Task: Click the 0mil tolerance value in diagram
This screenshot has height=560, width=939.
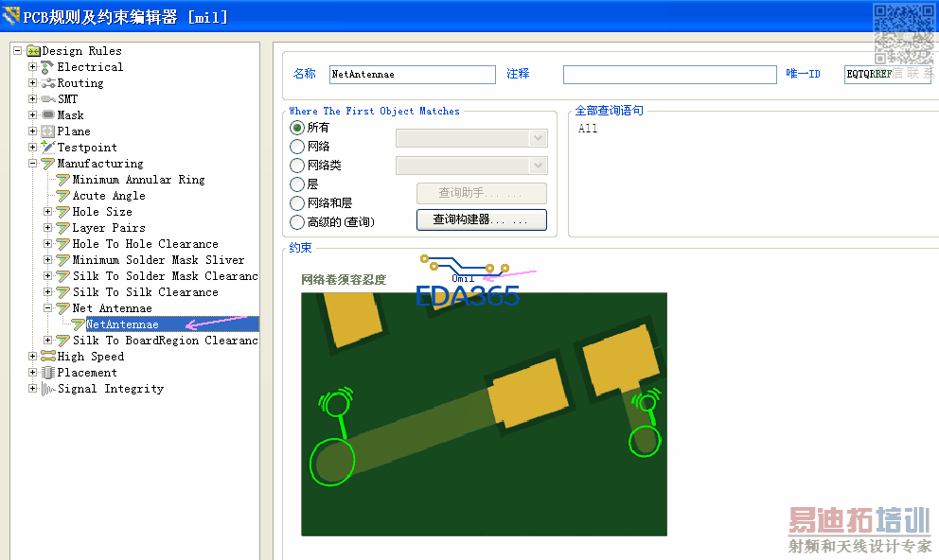Action: coord(463,279)
